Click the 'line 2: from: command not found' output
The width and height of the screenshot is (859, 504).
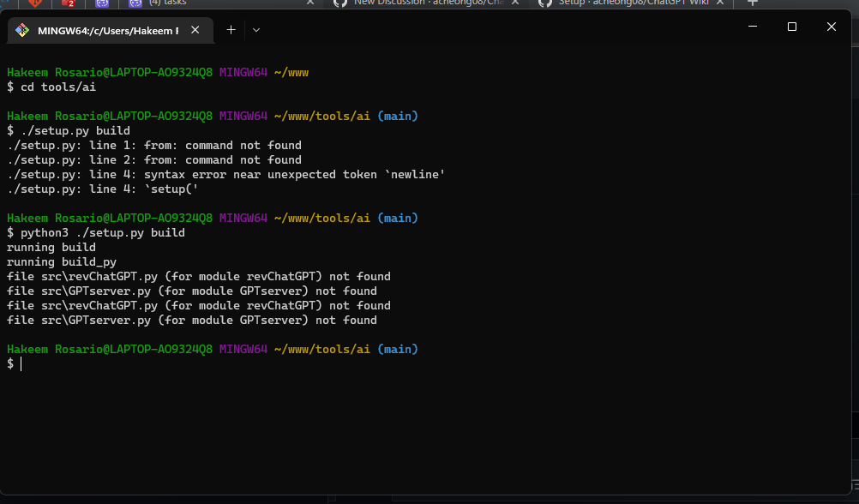tap(154, 160)
